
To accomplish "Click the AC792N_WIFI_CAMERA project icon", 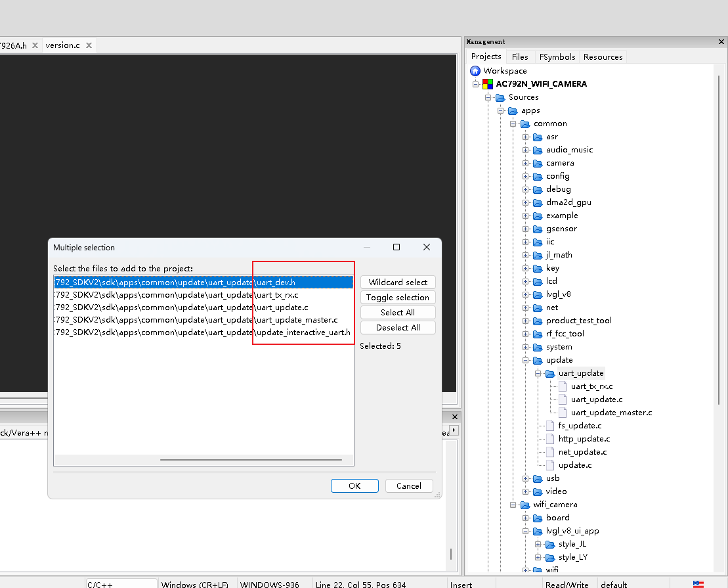I will [488, 83].
